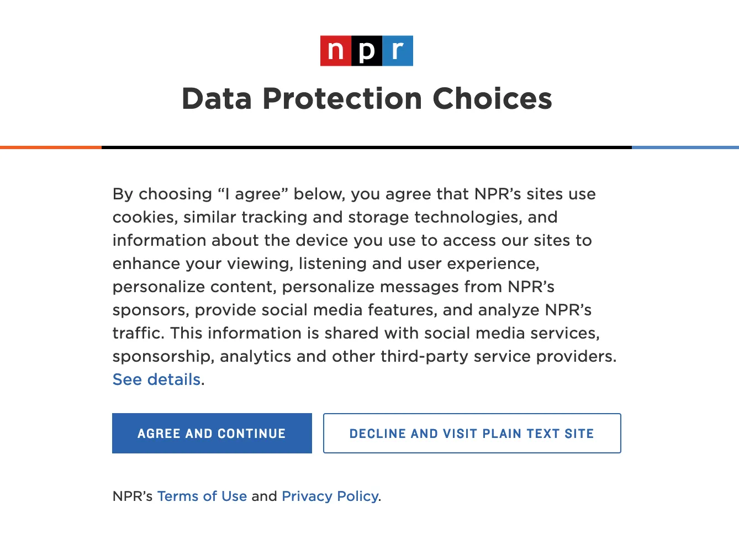Image resolution: width=739 pixels, height=560 pixels.
Task: Click the red "n" block of the NPR logo
Action: [x=336, y=51]
